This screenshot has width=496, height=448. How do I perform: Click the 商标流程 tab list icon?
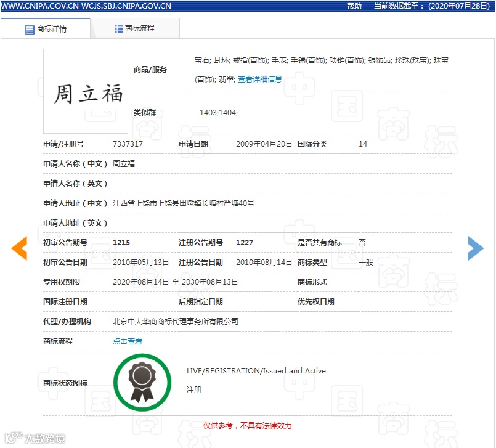(x=118, y=29)
